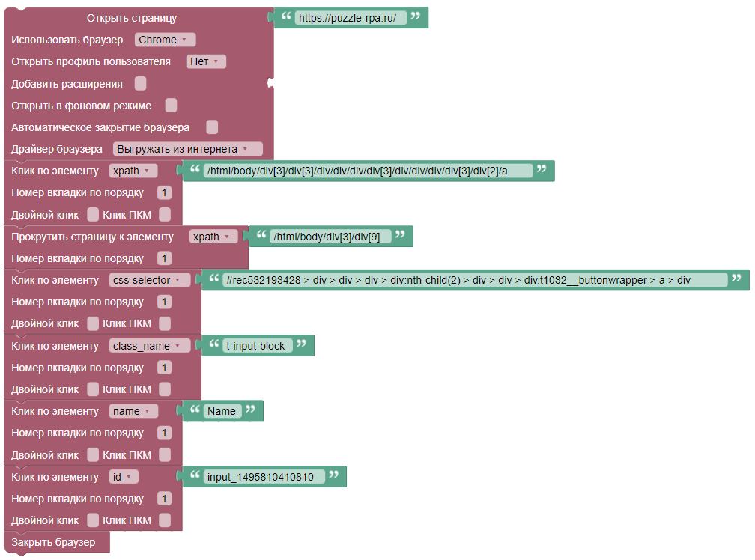
Task: Select the Открыть страницу block title
Action: pyautogui.click(x=132, y=18)
